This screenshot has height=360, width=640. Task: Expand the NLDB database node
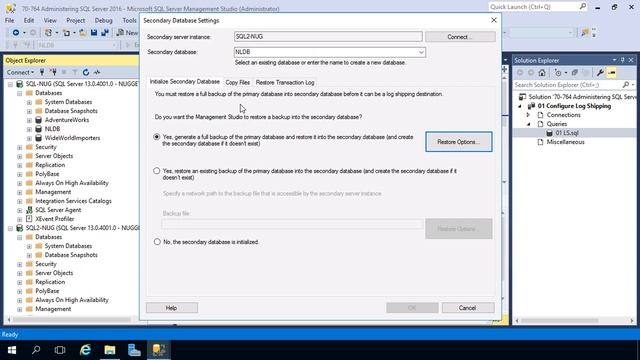tap(29, 129)
